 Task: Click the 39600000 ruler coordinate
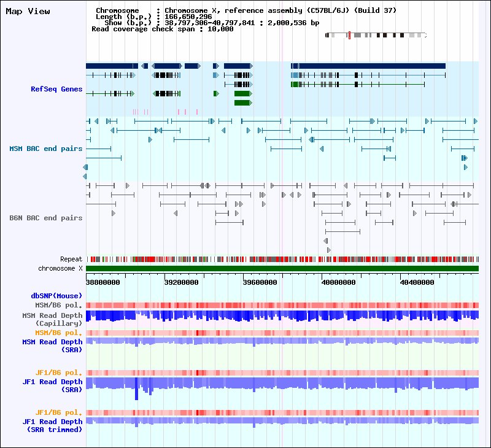coord(260,282)
